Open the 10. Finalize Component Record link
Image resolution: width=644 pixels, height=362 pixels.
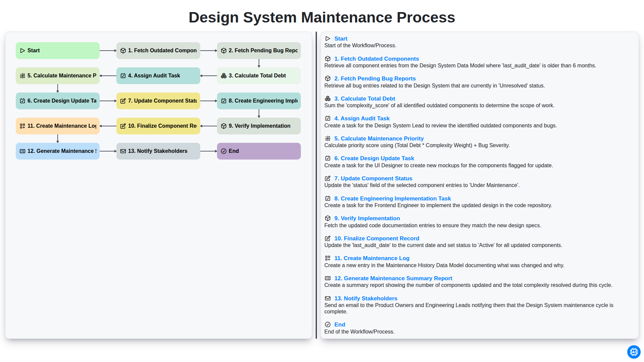coord(377,238)
